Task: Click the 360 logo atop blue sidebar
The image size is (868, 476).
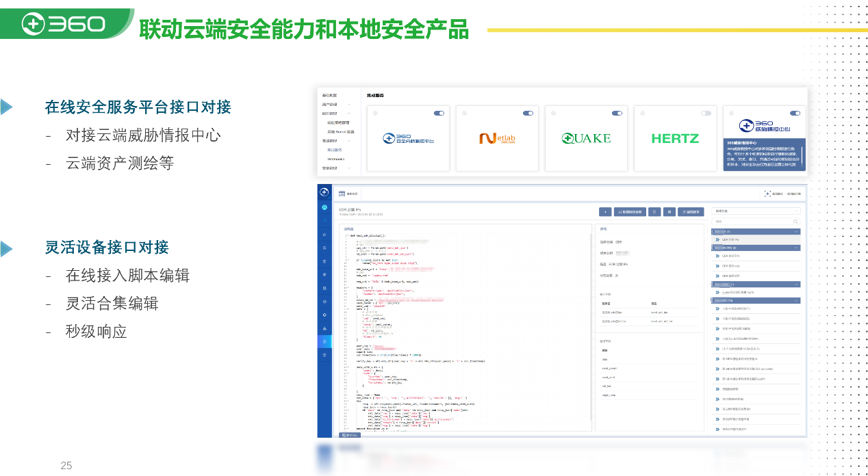Action: click(x=324, y=192)
